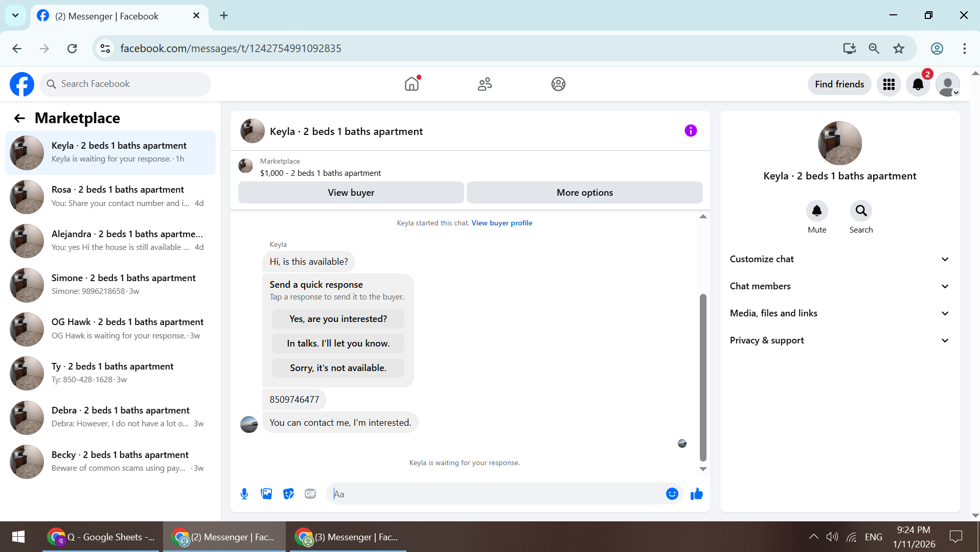Open the Rosa apartment conversation
This screenshot has height=552, width=980.
click(110, 197)
